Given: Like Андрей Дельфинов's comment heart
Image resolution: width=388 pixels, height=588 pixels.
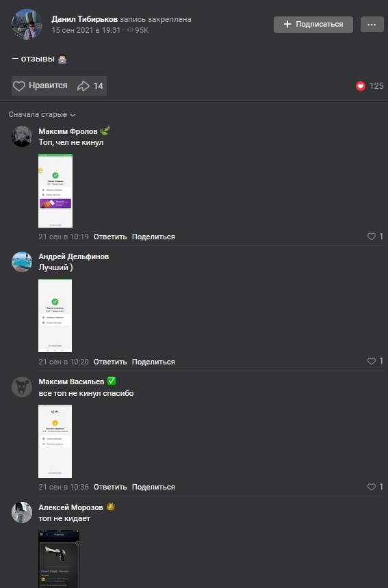Looking at the screenshot, I should coord(372,361).
